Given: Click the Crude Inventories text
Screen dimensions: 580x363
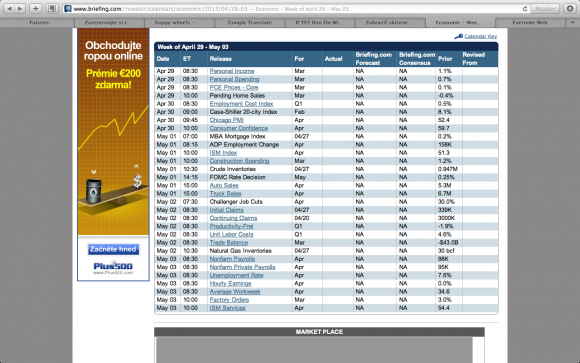Looking at the screenshot, I should (x=233, y=169).
